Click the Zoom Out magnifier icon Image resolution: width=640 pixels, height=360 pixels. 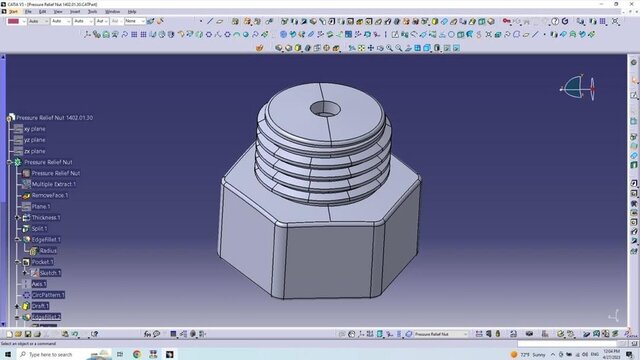click(x=399, y=48)
